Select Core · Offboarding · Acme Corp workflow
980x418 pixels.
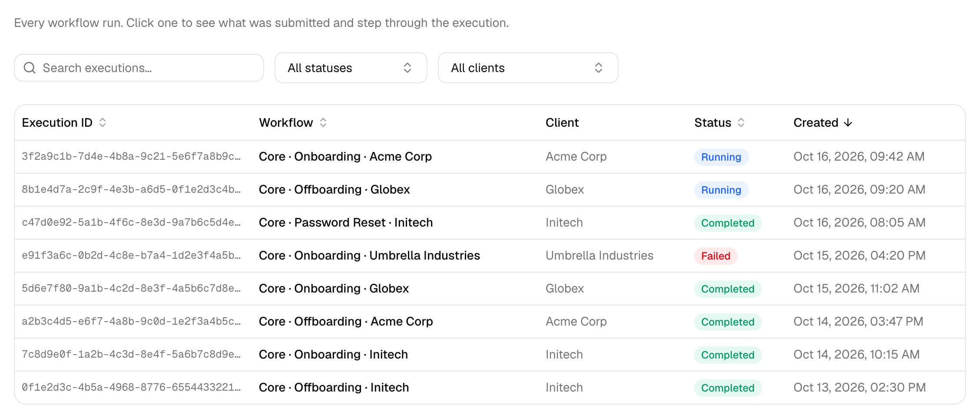tap(346, 321)
